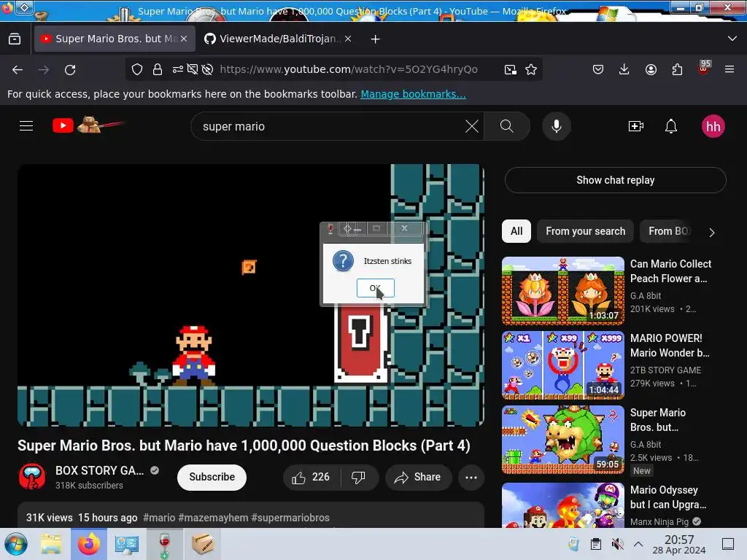Click the Wine glass taskbar icon

pyautogui.click(x=164, y=544)
